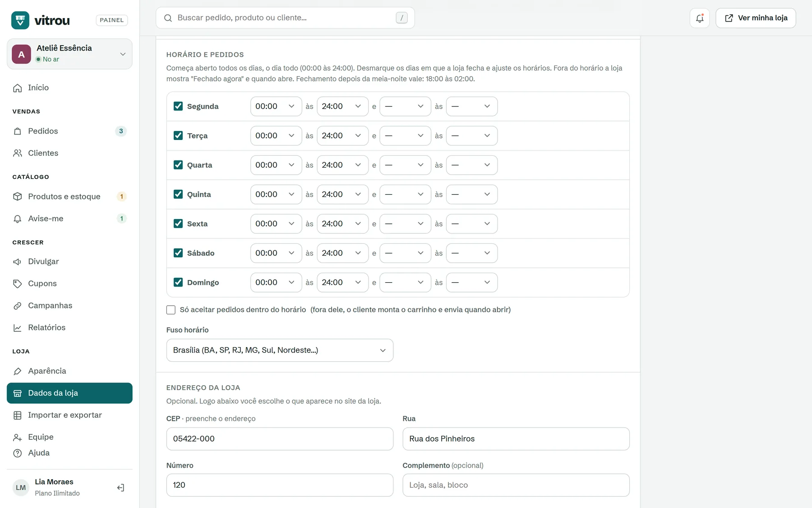Click the Pedidos count badge 3
Image resolution: width=812 pixels, height=508 pixels.
120,131
